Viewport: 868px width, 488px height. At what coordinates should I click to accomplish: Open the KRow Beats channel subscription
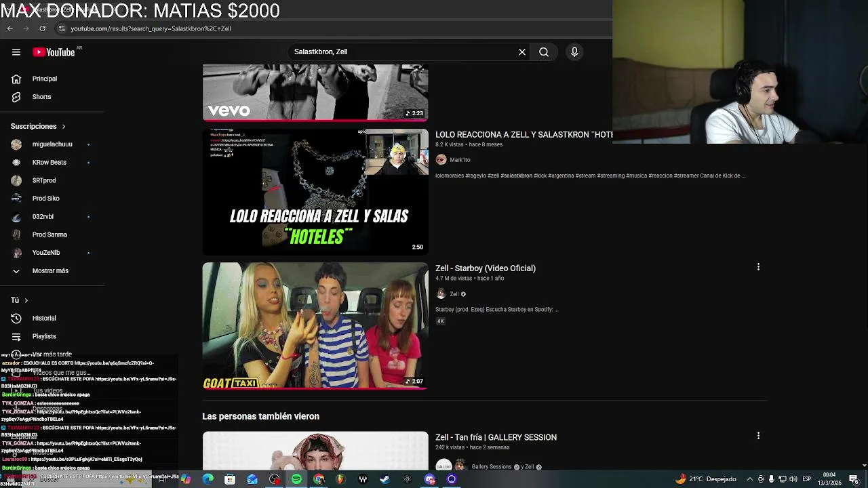pos(50,163)
